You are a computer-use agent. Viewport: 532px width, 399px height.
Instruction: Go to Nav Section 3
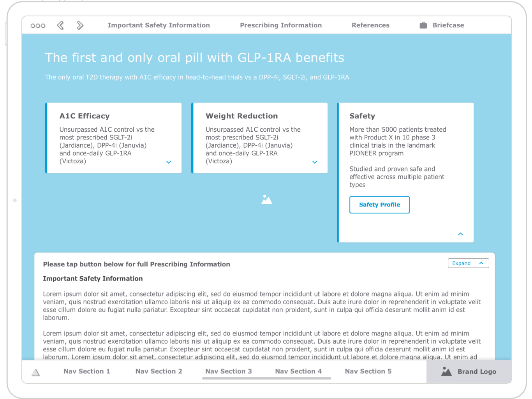click(229, 371)
